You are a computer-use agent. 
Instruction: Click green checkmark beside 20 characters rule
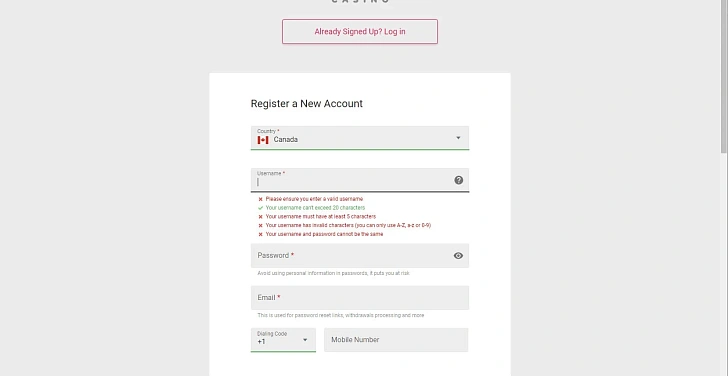260,208
